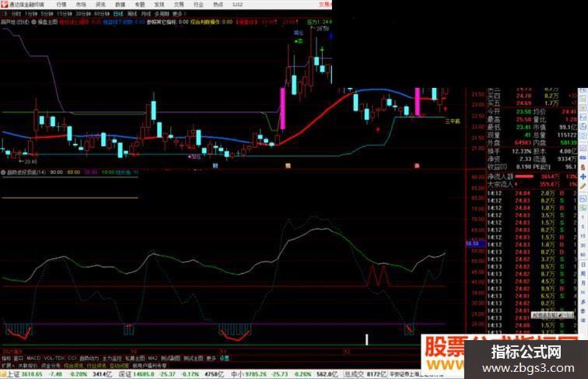This screenshot has width=588, height=379.
Task: Expand 更多 in the indicator tab bar
Action: pyautogui.click(x=211, y=358)
